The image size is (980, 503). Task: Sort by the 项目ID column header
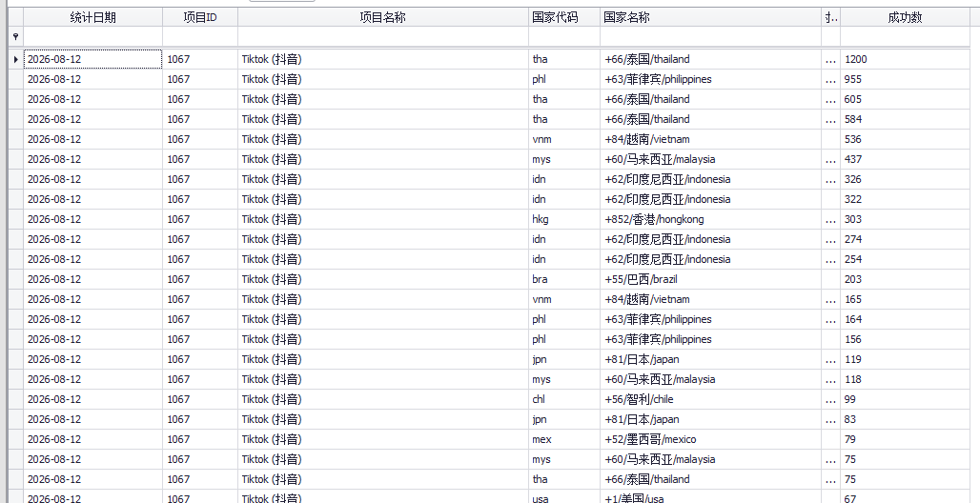coord(200,17)
